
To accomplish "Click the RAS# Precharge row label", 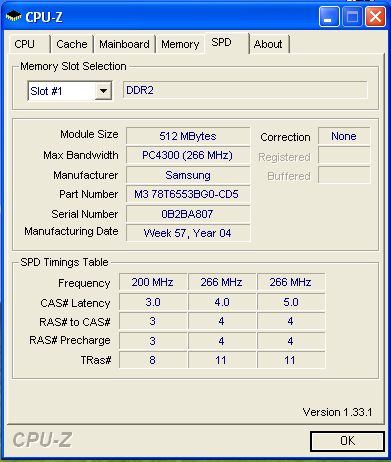I will [x=70, y=340].
